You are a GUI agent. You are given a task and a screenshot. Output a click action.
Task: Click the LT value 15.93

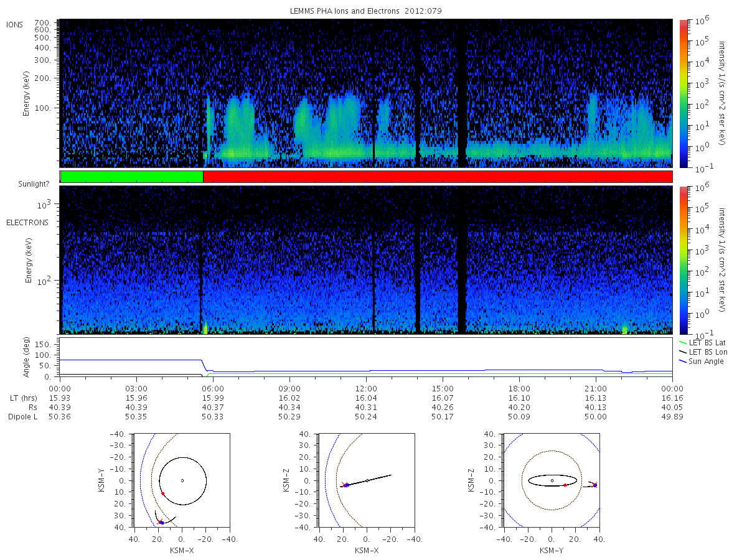tap(60, 398)
